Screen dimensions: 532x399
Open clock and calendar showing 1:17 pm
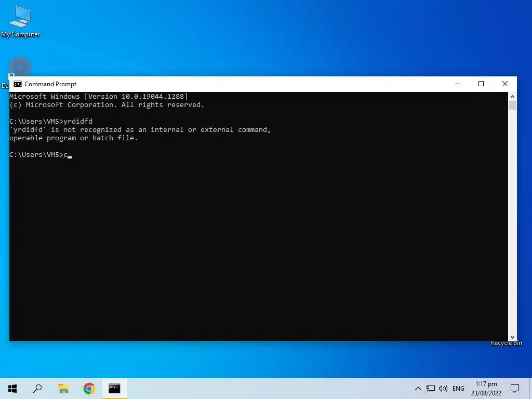pyautogui.click(x=486, y=389)
